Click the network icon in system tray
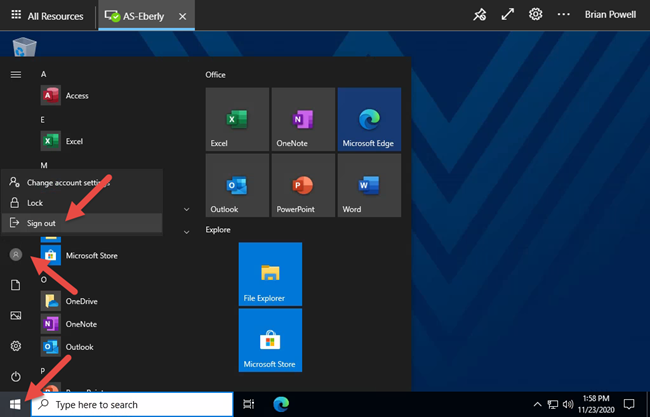 pyautogui.click(x=553, y=404)
